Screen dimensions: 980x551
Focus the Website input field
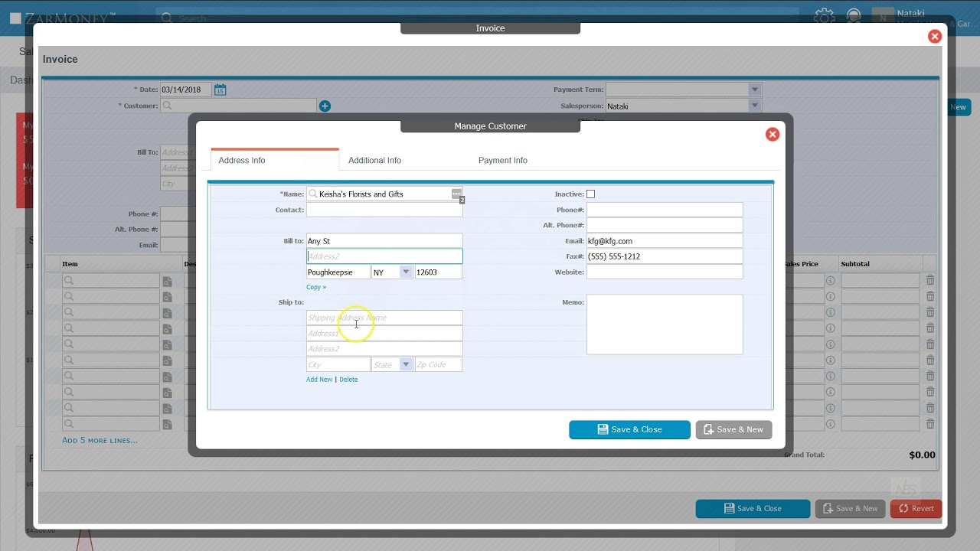click(x=665, y=272)
